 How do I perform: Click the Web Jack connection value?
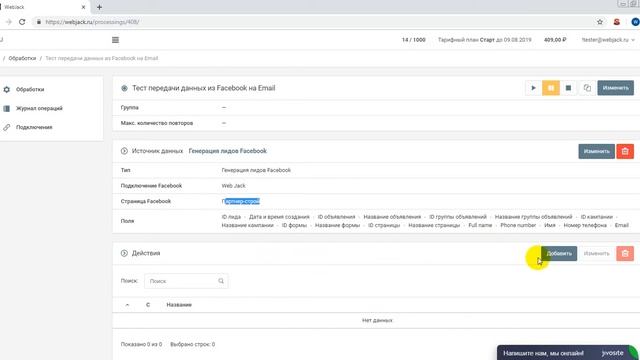[x=233, y=186]
